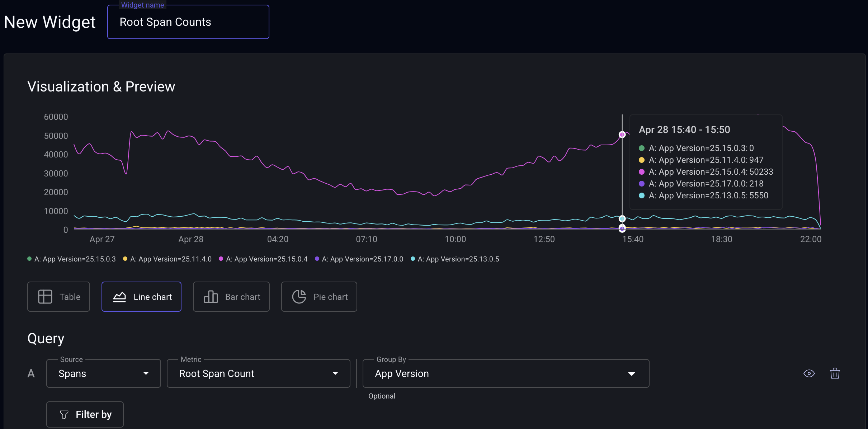Edit the Widget name input field

tap(188, 22)
